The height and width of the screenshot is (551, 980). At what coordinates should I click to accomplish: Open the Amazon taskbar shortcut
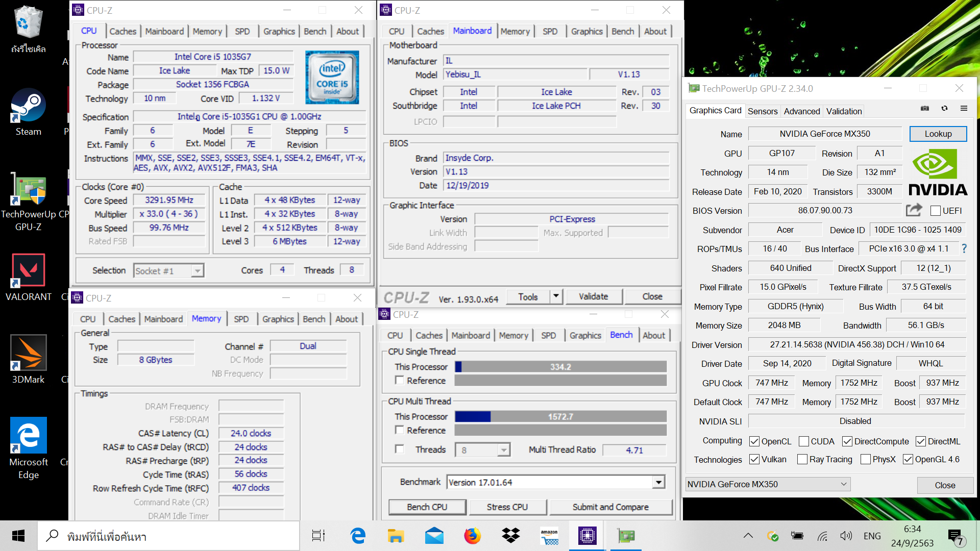549,536
